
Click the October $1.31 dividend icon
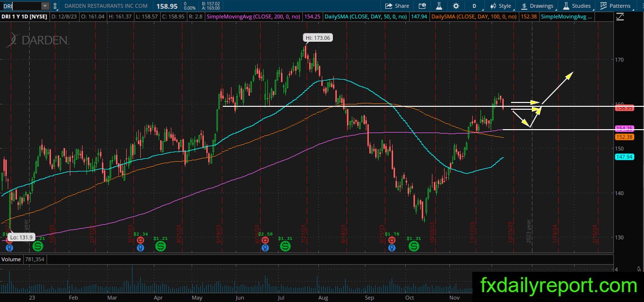tap(414, 247)
